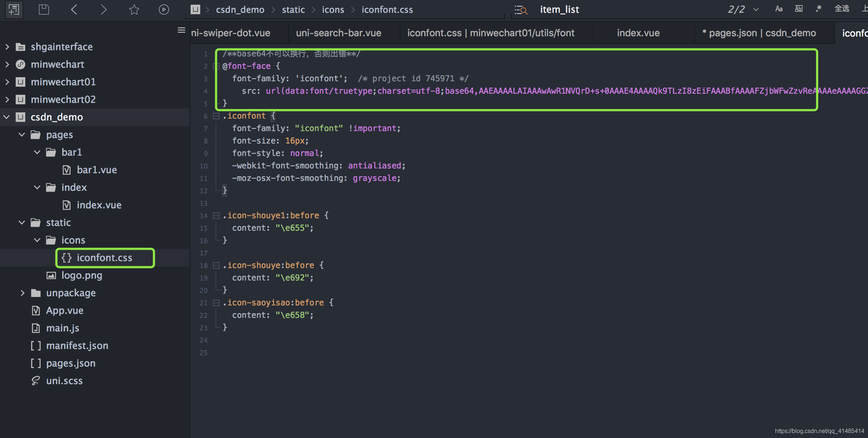
Task: Click the minwechart01 project icon
Action: [x=20, y=82]
